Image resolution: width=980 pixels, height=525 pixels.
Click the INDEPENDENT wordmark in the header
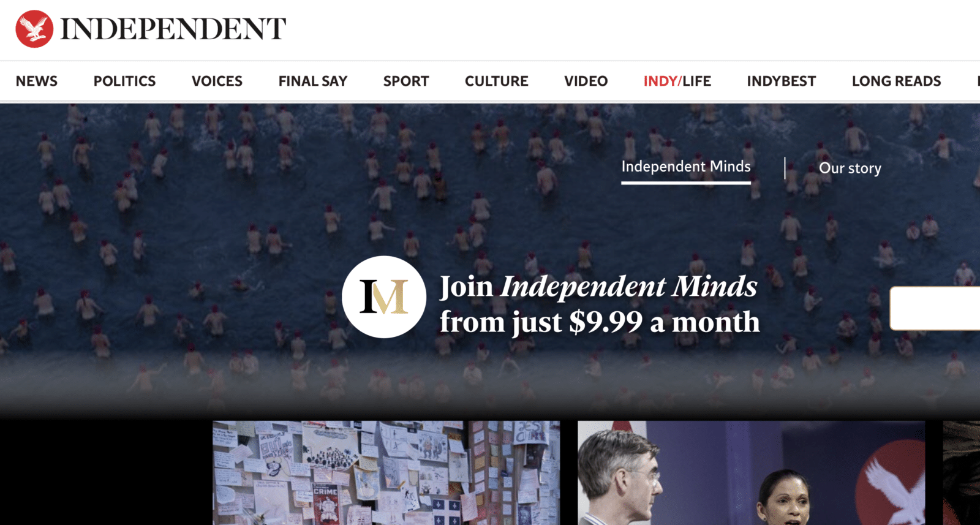click(x=173, y=29)
